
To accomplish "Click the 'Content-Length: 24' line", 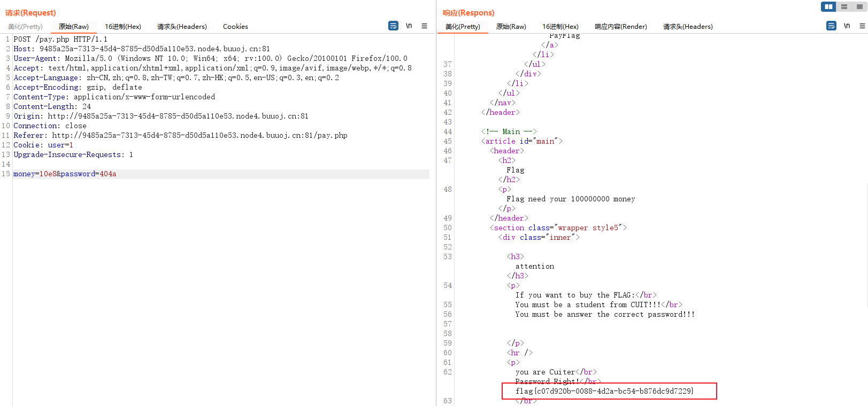I will 52,107.
